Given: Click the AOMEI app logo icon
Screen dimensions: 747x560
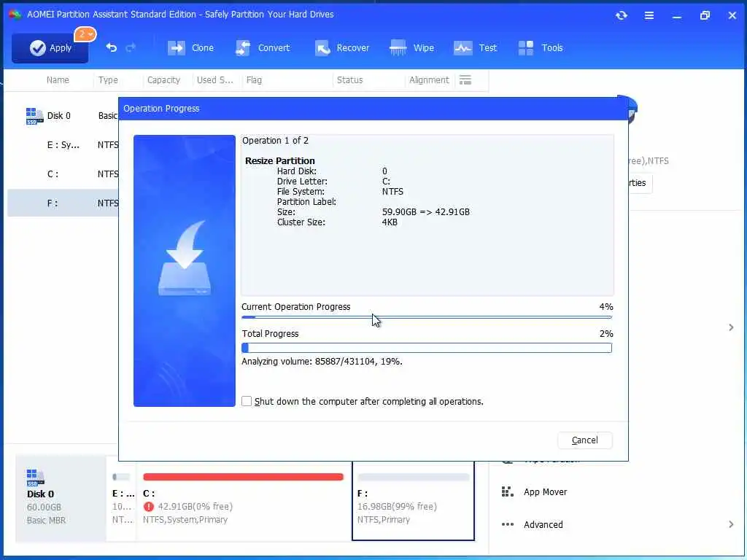Looking at the screenshot, I should 15,15.
